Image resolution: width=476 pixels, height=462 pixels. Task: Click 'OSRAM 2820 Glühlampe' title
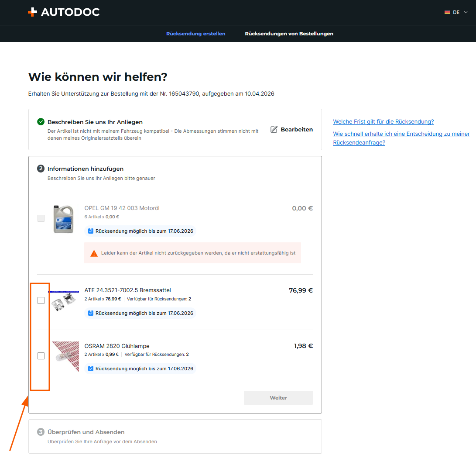(117, 346)
